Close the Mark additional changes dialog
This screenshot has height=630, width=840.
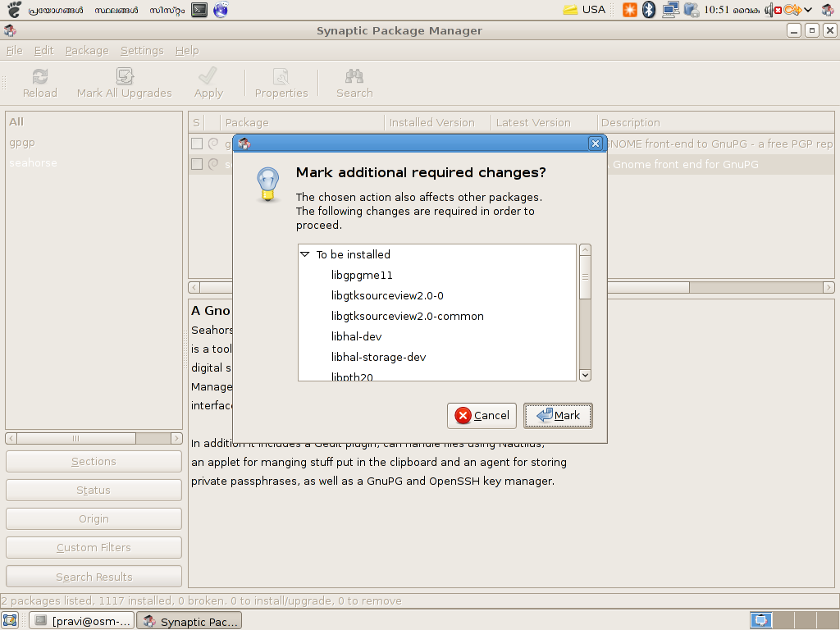pos(596,144)
